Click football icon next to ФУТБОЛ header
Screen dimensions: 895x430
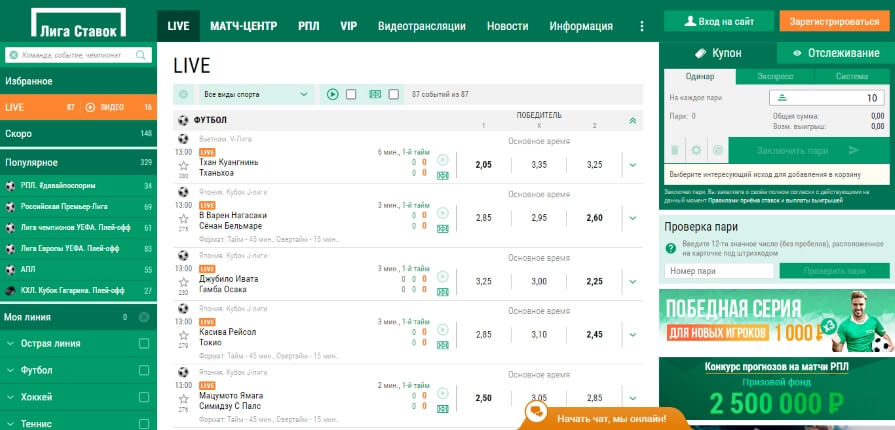tap(183, 120)
